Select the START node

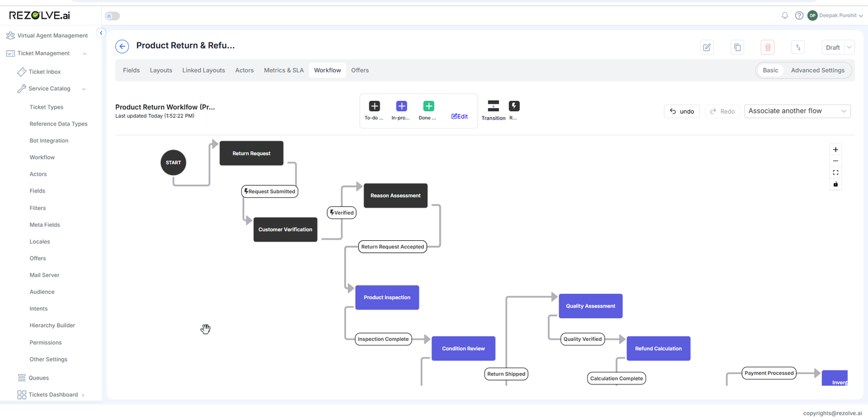tap(174, 162)
